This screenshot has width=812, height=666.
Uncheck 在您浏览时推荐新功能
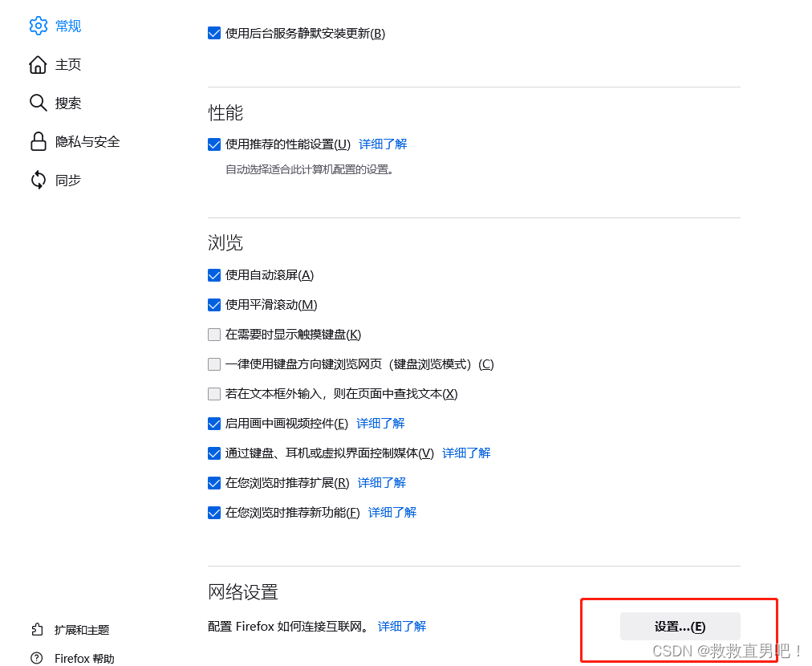[x=214, y=512]
